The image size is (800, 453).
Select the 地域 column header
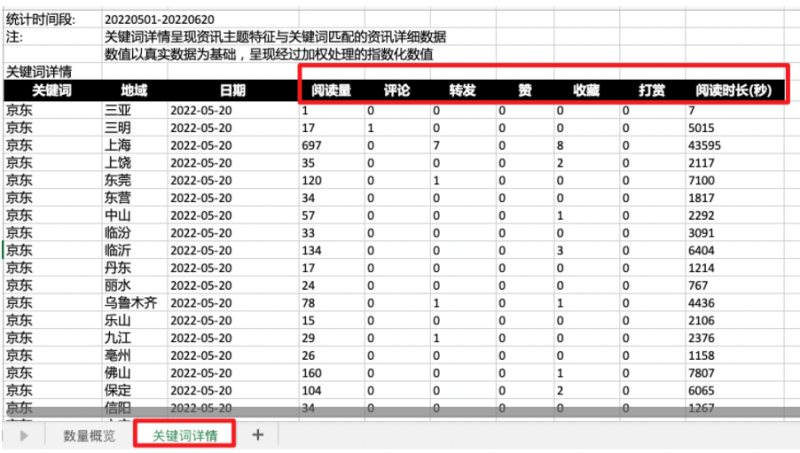pyautogui.click(x=134, y=91)
